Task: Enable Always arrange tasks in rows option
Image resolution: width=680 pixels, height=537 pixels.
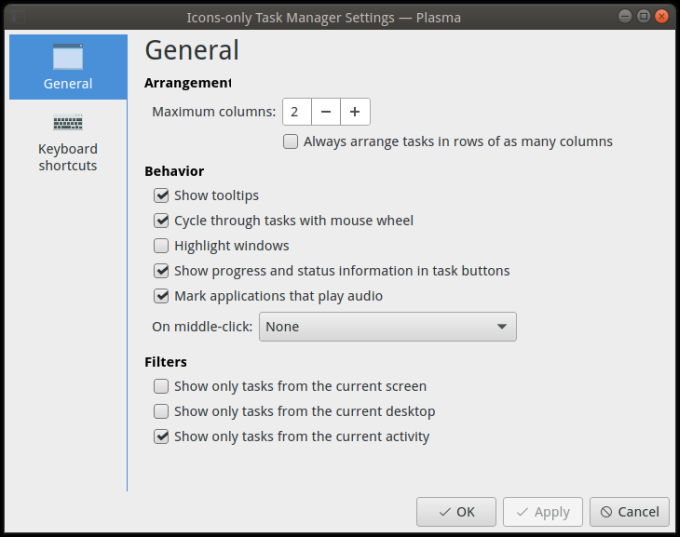Action: click(x=291, y=142)
